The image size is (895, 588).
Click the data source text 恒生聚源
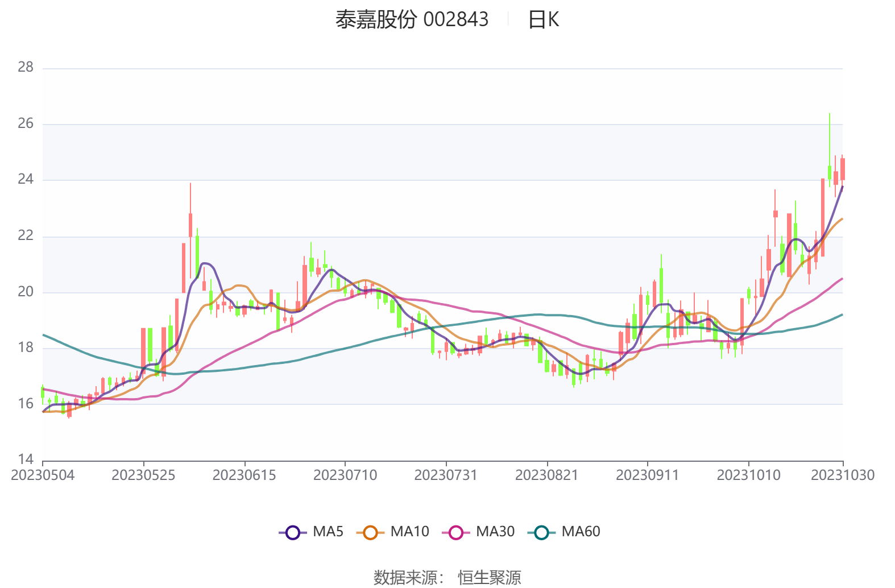click(x=490, y=578)
